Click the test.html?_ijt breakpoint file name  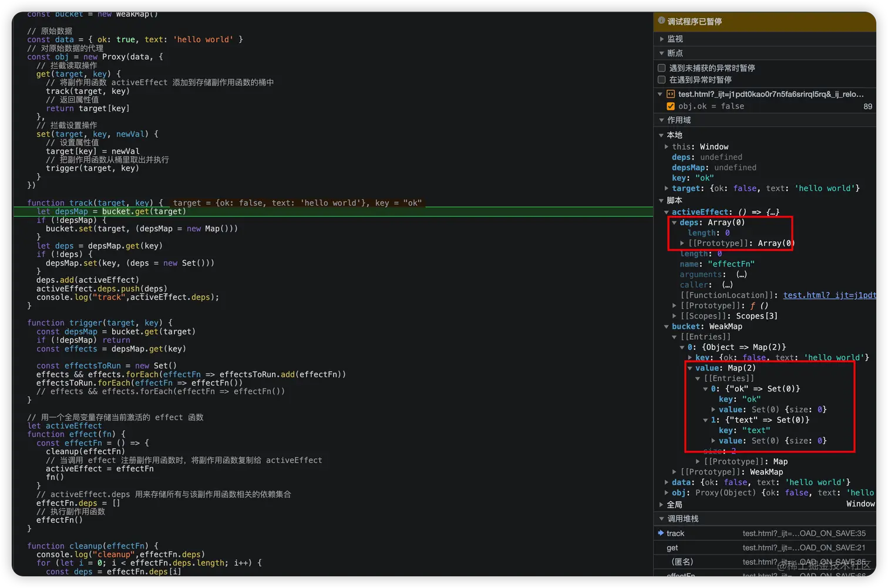pyautogui.click(x=771, y=94)
